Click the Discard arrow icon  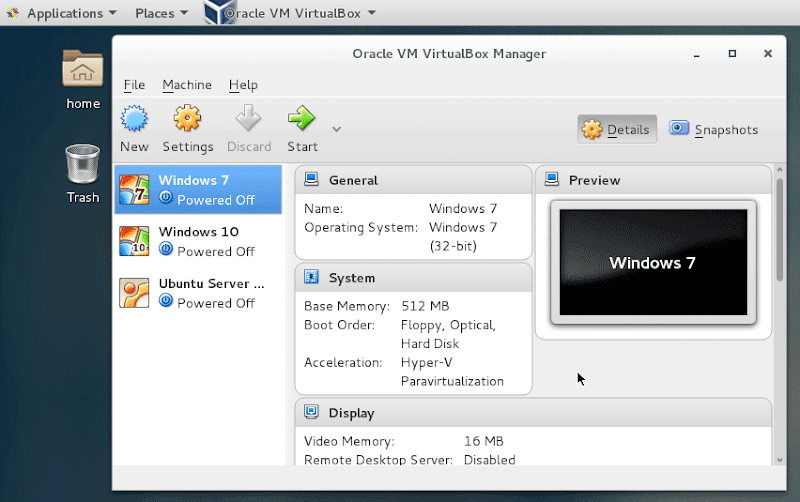[x=248, y=118]
